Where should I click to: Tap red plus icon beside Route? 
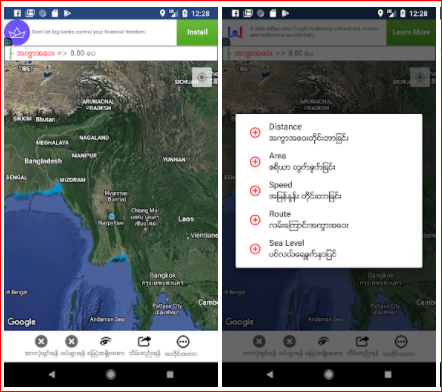click(255, 220)
